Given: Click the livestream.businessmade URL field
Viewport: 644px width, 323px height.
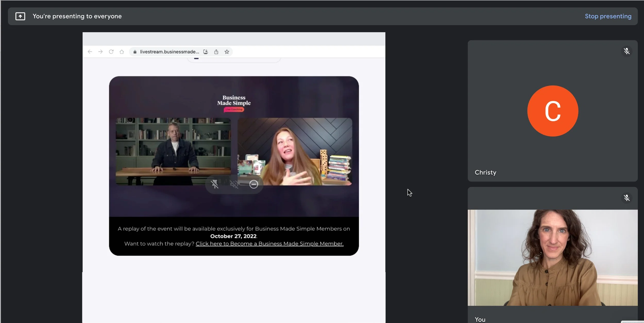Looking at the screenshot, I should click(169, 52).
